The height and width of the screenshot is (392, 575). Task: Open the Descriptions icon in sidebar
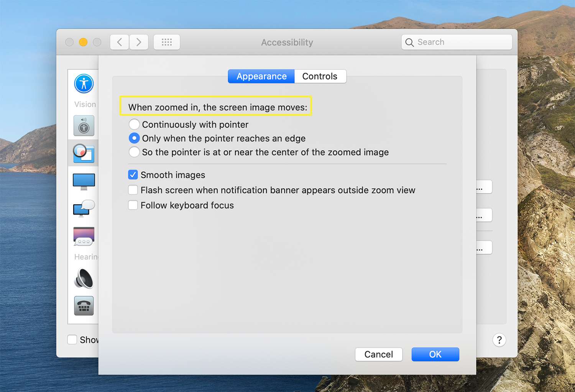coord(84,236)
